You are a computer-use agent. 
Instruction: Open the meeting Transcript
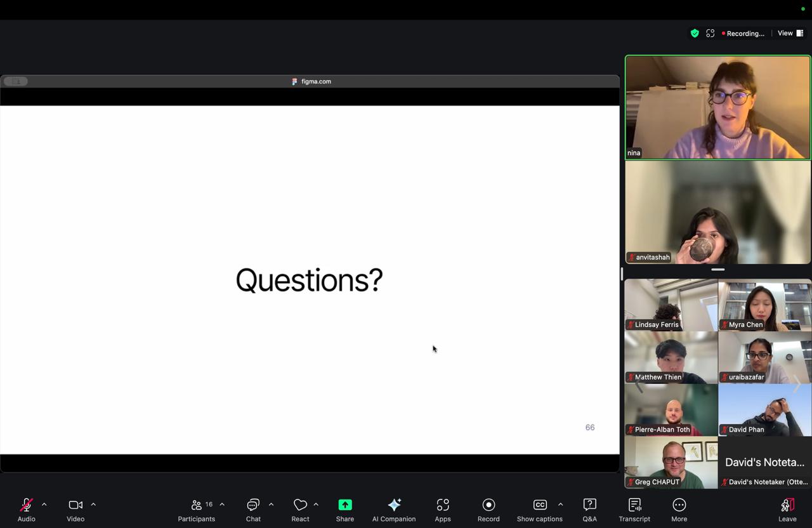[634, 506]
